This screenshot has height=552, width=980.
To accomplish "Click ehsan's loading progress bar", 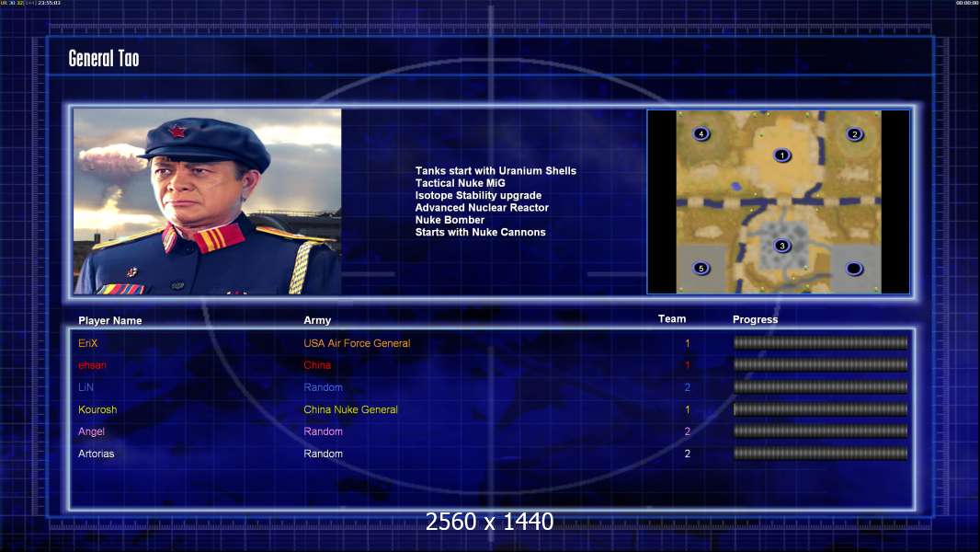I will click(821, 364).
